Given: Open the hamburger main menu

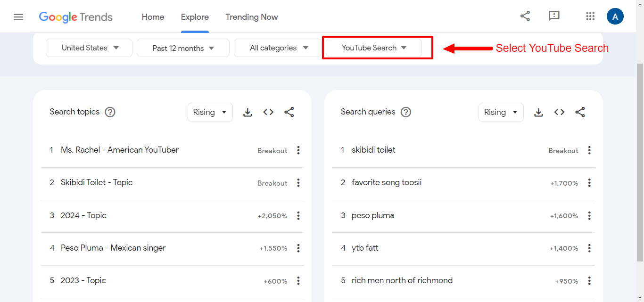Looking at the screenshot, I should tap(18, 17).
